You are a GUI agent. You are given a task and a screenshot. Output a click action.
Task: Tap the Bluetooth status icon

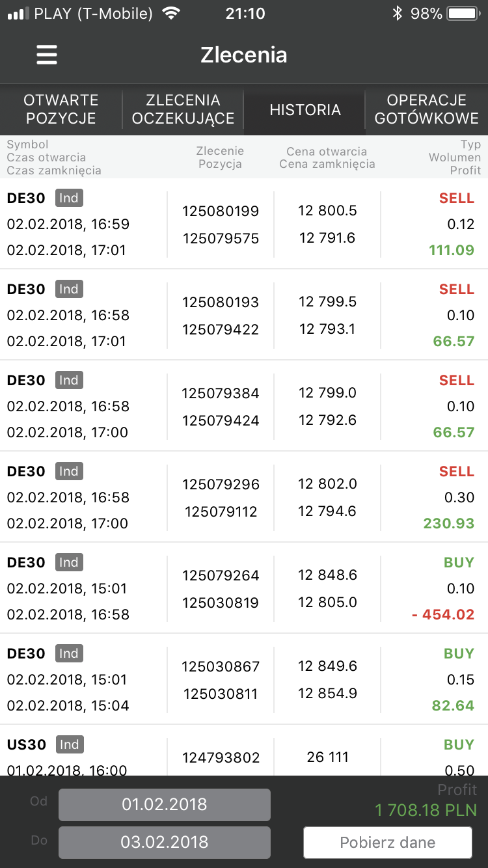point(398,14)
